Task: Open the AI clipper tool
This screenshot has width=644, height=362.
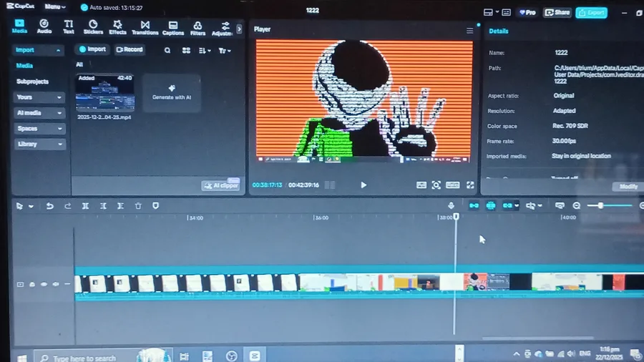Action: pyautogui.click(x=220, y=185)
